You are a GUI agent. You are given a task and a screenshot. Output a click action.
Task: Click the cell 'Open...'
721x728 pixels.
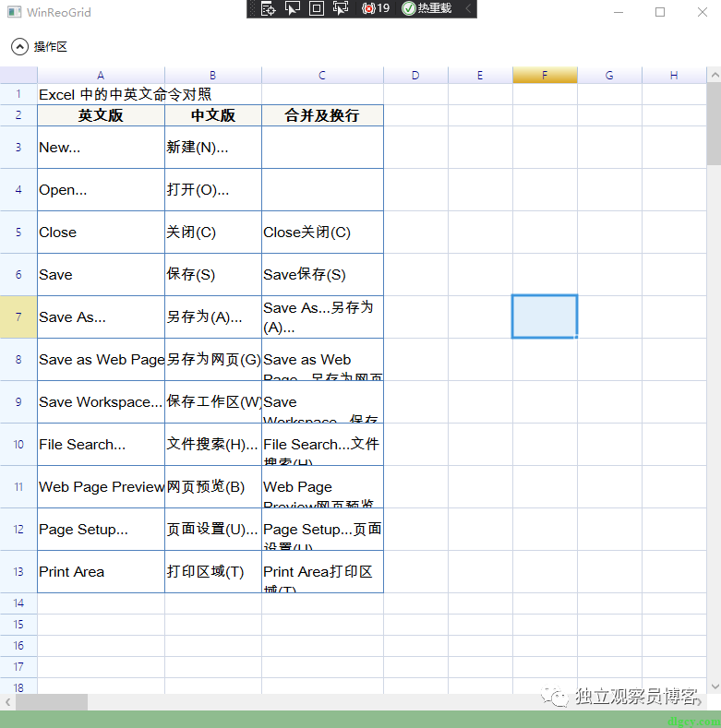coord(101,190)
